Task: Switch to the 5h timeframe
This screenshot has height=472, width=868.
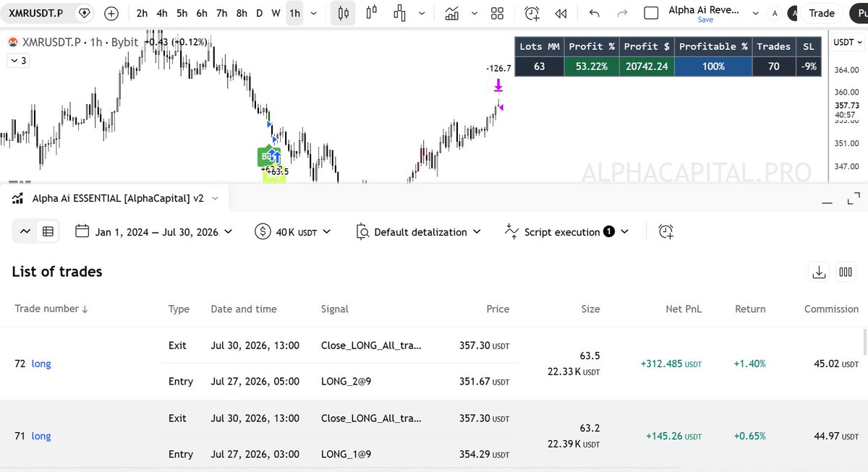Action: [x=182, y=13]
